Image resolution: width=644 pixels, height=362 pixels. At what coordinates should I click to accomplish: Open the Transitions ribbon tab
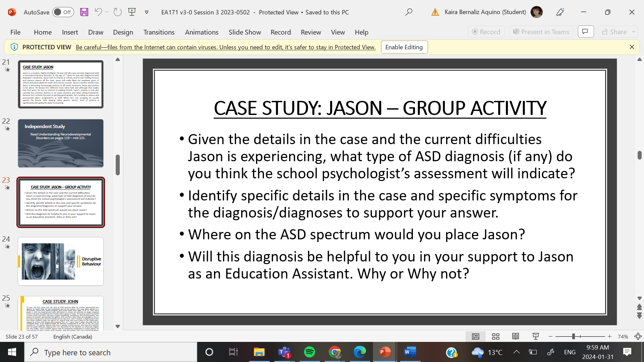(159, 32)
